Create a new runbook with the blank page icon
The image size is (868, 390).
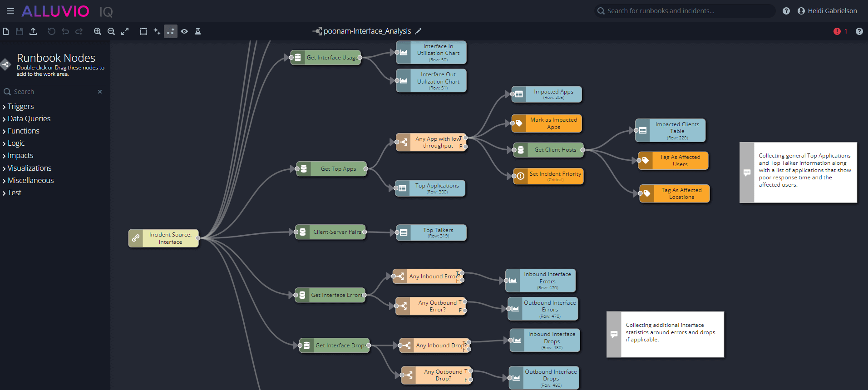[x=6, y=31]
